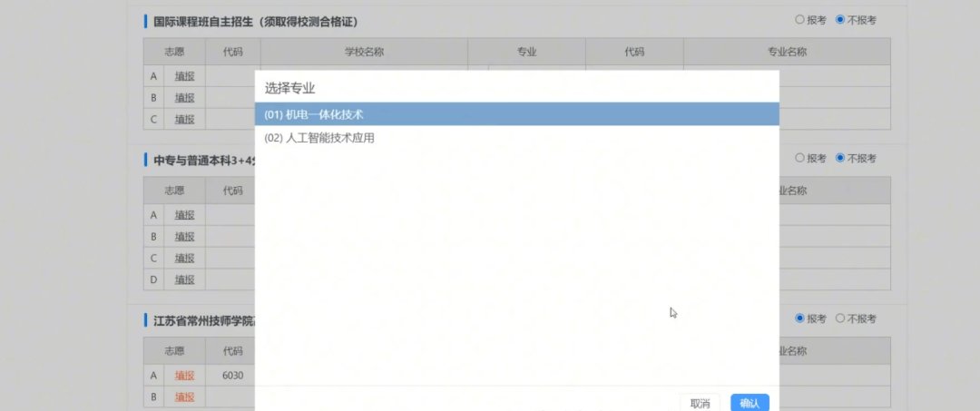Screen dimensions: 980x411
Task: Click the 取消 button in dialog
Action: (700, 403)
